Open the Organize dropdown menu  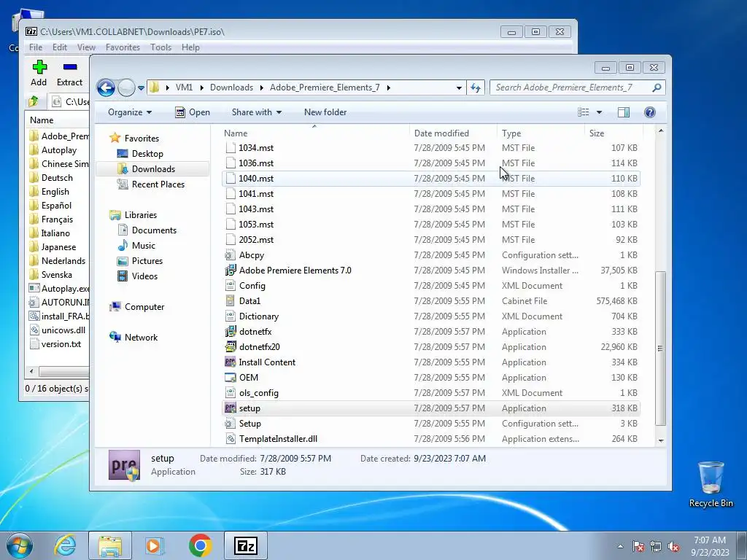point(130,112)
